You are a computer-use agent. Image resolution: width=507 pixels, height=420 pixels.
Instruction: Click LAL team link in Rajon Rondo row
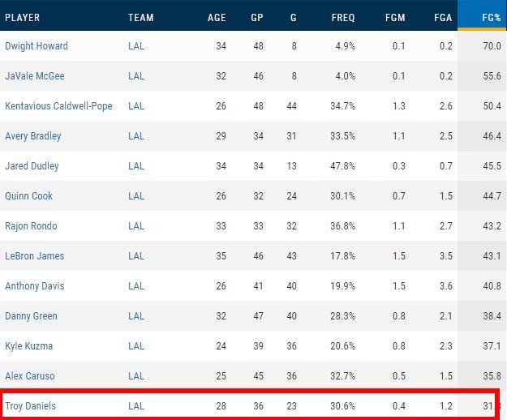tap(136, 226)
